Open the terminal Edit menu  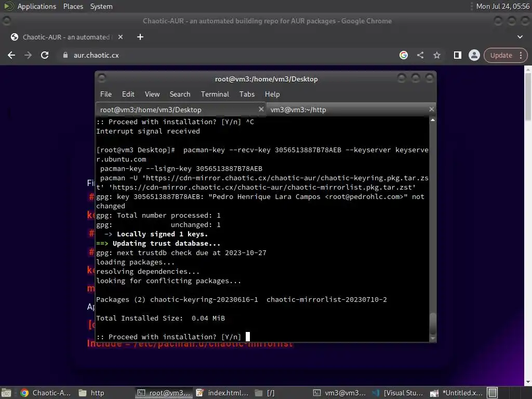tap(128, 95)
